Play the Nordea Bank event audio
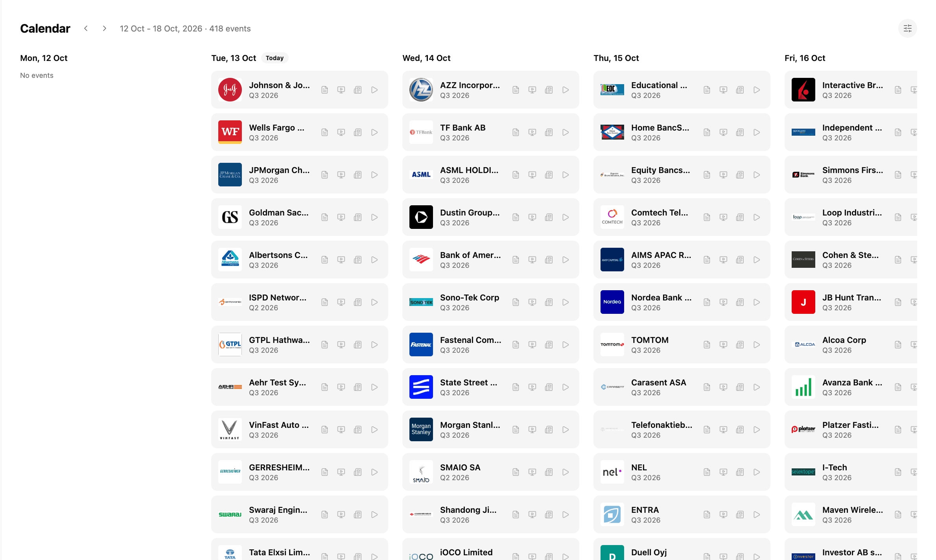 757,302
